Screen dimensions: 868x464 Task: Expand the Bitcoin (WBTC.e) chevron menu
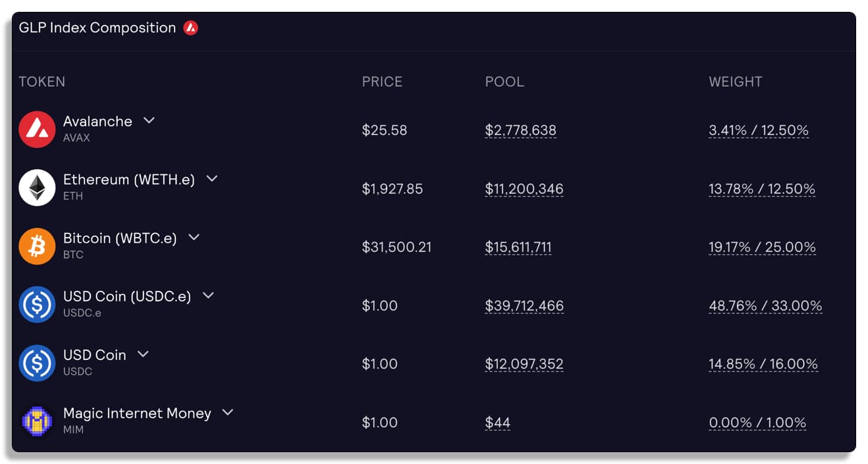194,238
